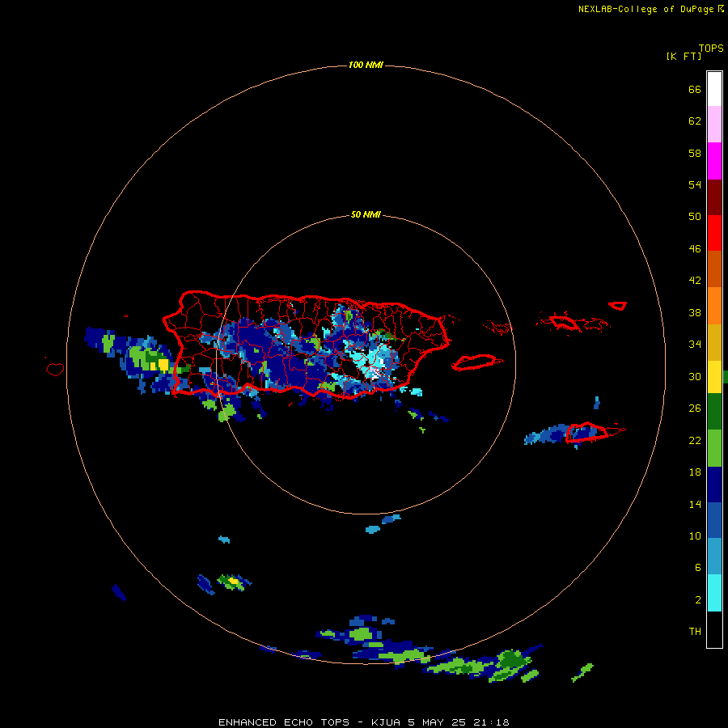Select the bright red legend color block
The height and width of the screenshot is (728, 728).
coord(714,233)
